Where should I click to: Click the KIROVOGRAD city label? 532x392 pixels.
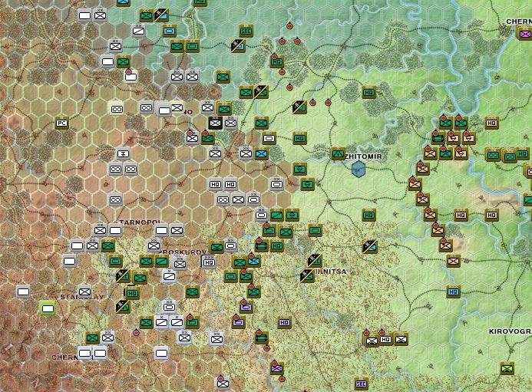[511, 331]
